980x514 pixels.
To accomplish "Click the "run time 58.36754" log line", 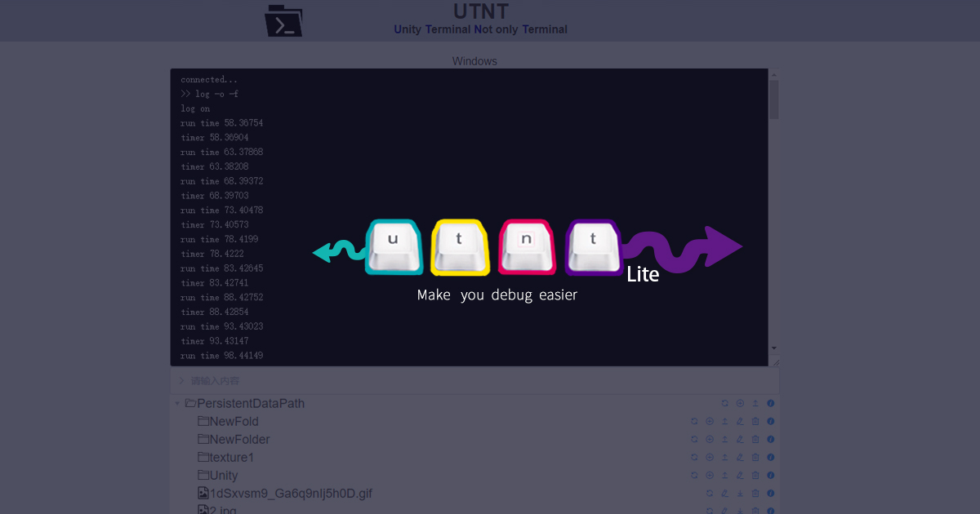I will point(222,123).
